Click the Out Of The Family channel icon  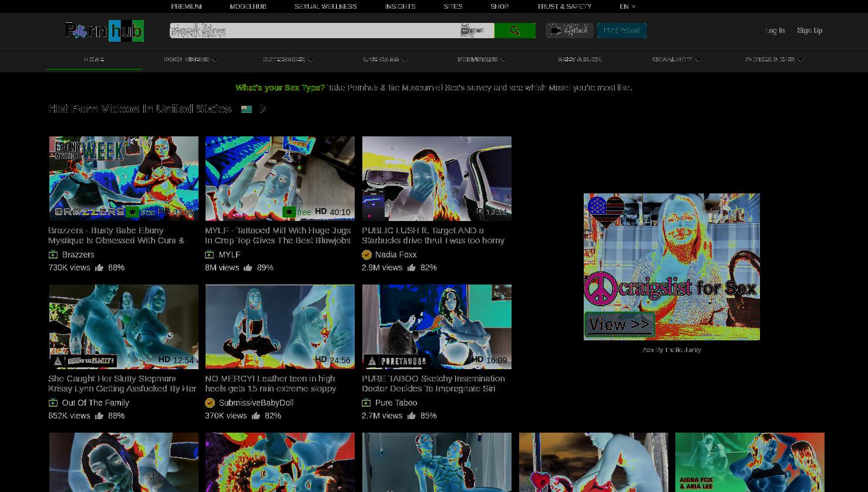pyautogui.click(x=53, y=403)
